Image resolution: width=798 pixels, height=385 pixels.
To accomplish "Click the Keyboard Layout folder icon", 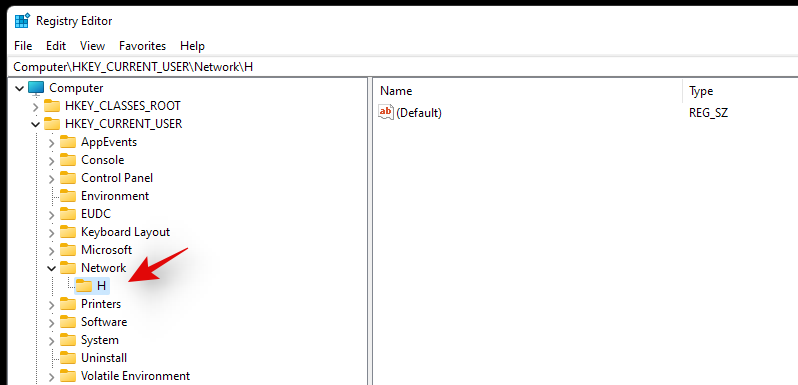I will point(68,232).
